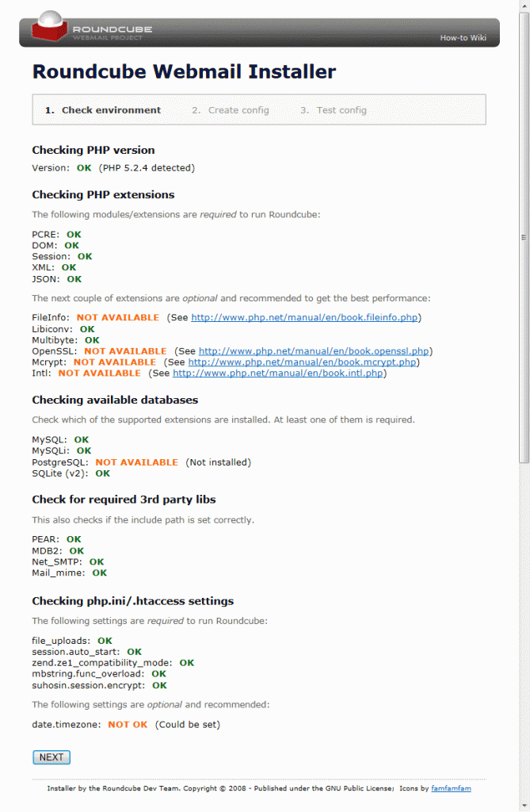
Task: Click the scrollbar down arrow
Action: tap(524, 806)
